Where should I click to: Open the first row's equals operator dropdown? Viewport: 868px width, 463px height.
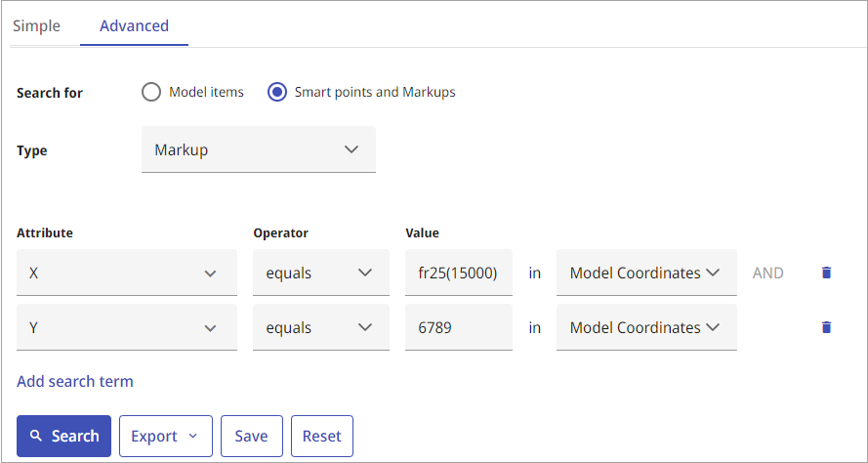click(x=321, y=273)
